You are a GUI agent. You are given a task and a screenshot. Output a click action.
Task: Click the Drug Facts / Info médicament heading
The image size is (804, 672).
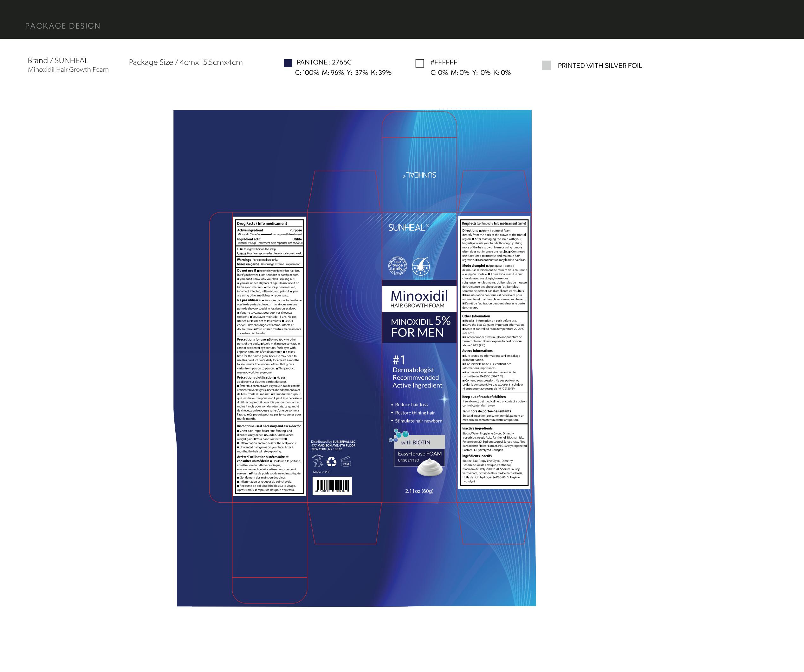coord(262,224)
